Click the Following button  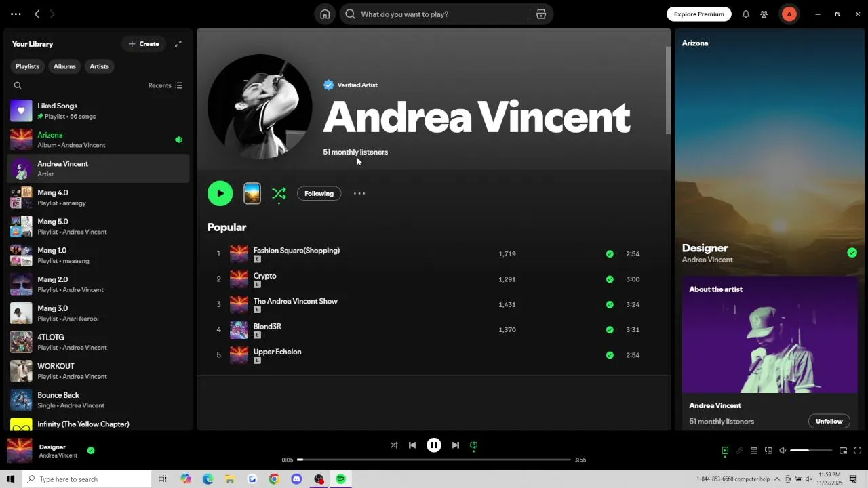click(x=319, y=194)
